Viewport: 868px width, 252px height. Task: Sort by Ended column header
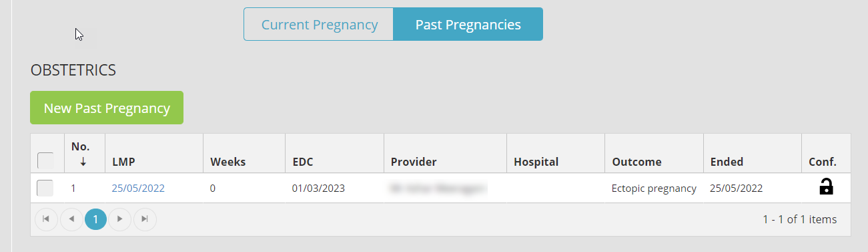(727, 162)
